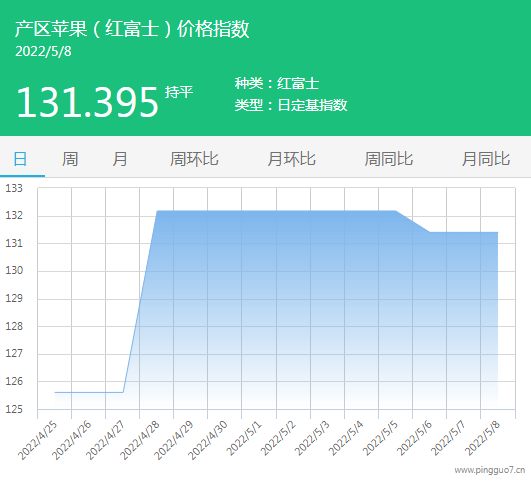Click the 持平 status label
The width and height of the screenshot is (531, 481).
click(x=179, y=92)
